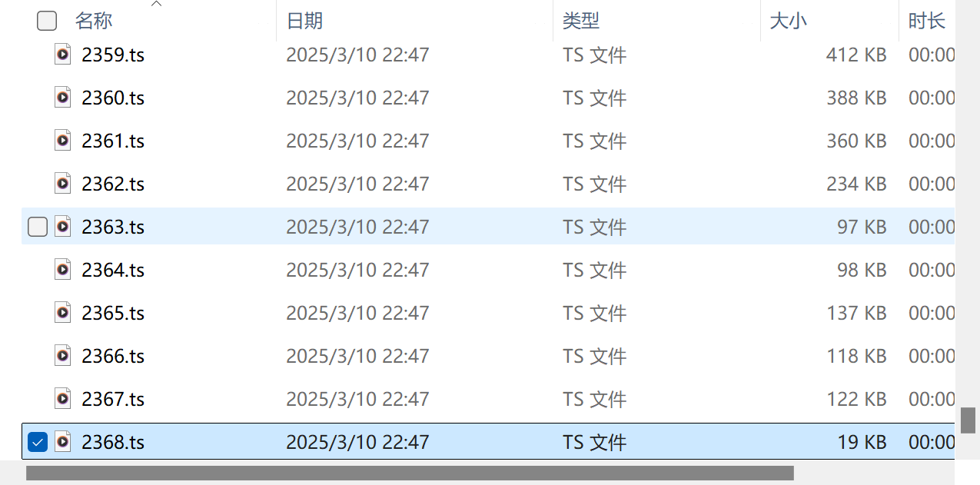Screen dimensions: 980x485
Task: Click the 2365.ts video file icon
Action: pos(63,313)
